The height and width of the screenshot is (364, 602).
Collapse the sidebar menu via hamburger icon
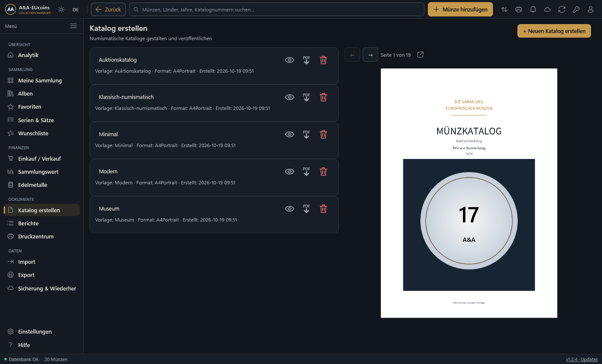click(x=74, y=26)
